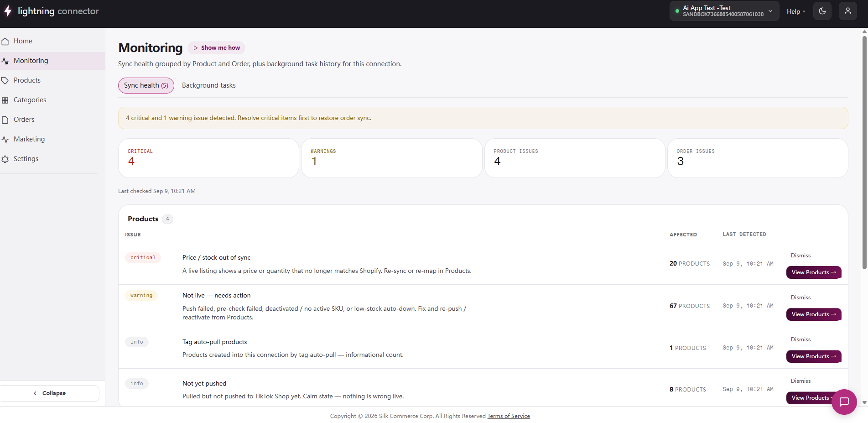Click the 'Not yet pushed' issue title
This screenshot has width=868, height=423.
click(204, 384)
